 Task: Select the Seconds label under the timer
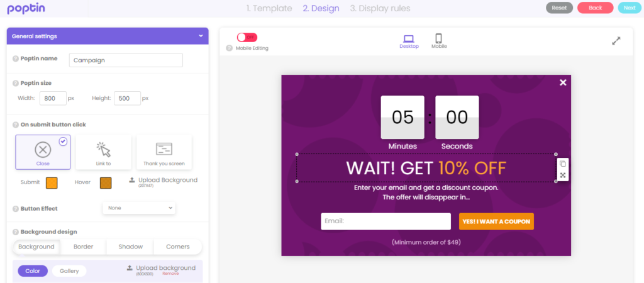[457, 147]
